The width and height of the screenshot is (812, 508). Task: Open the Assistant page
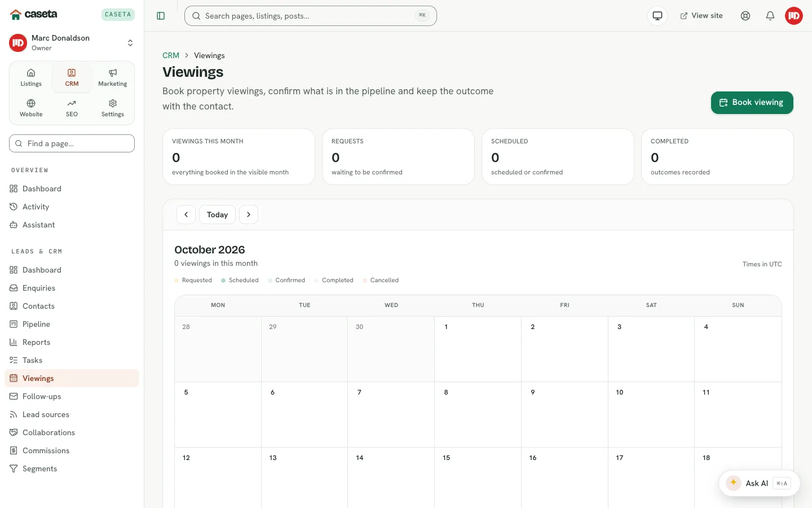coord(72,225)
